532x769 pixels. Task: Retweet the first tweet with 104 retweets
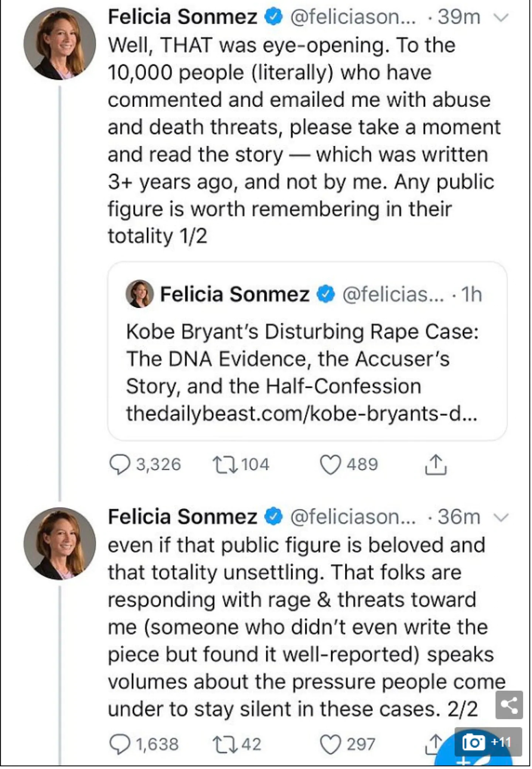tap(225, 465)
